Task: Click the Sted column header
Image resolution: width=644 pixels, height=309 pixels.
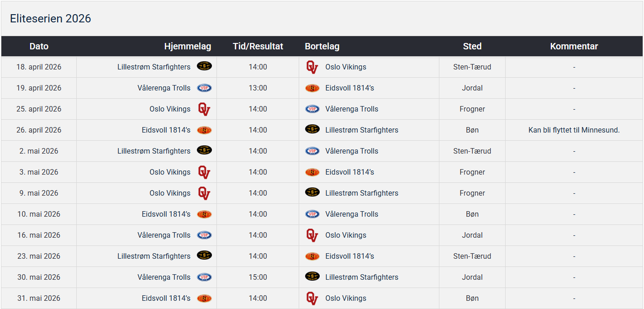Action: click(x=472, y=46)
